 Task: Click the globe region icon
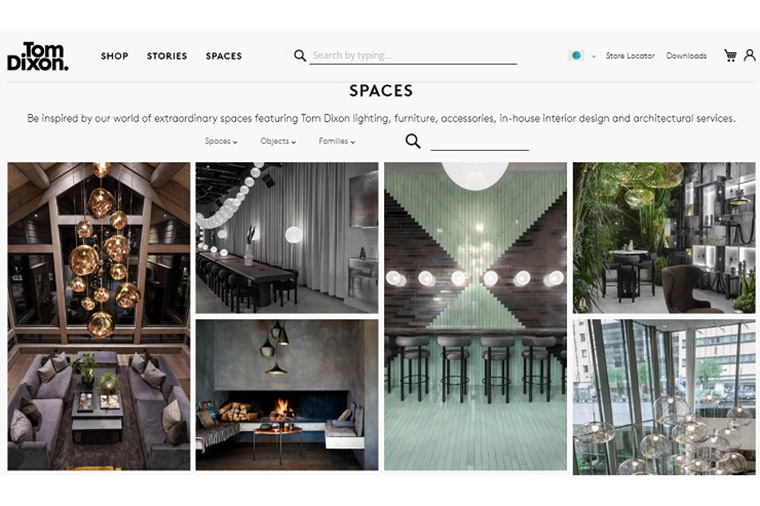(576, 55)
